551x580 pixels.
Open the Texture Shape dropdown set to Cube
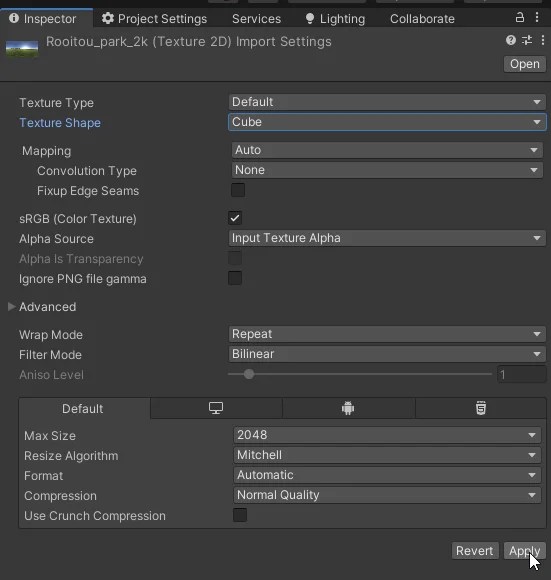point(387,122)
